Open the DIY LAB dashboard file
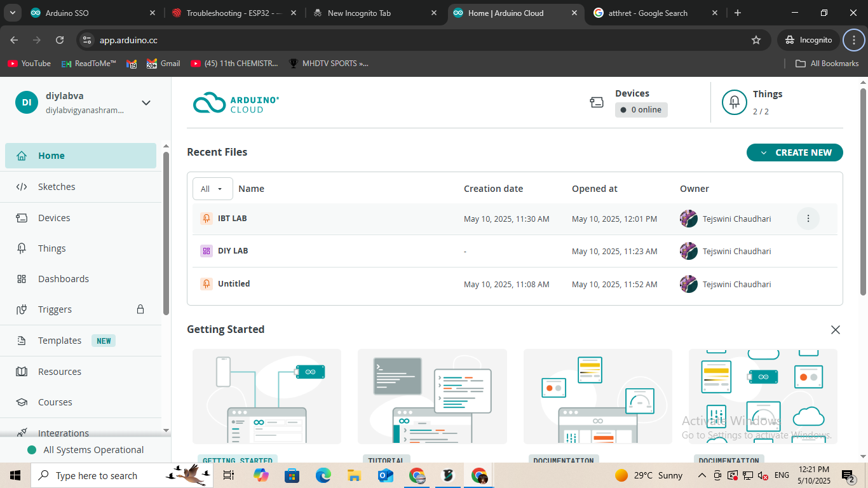Viewport: 868px width, 488px height. tap(233, 251)
